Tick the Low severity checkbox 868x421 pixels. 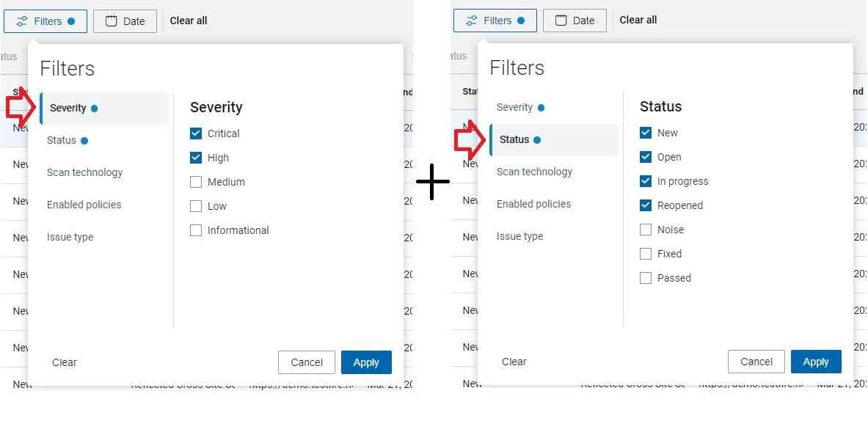tap(196, 206)
